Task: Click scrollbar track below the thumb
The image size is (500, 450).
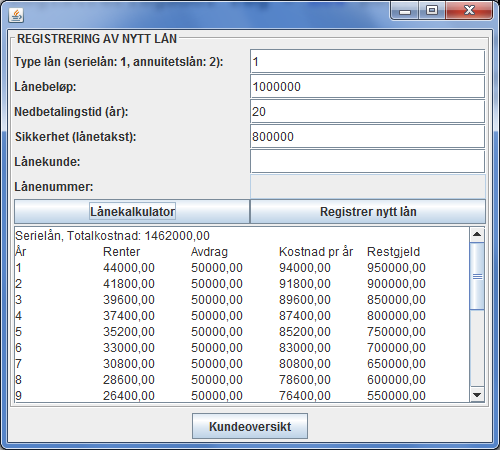Action: pyautogui.click(x=477, y=348)
